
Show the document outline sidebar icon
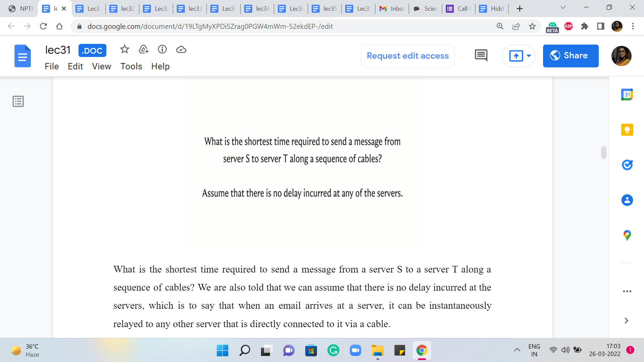click(18, 101)
